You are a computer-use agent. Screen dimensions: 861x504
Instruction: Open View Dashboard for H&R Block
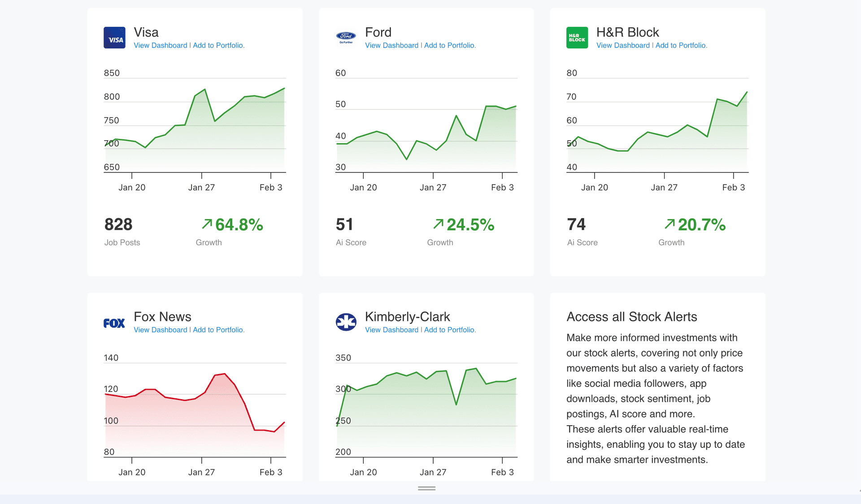[623, 45]
